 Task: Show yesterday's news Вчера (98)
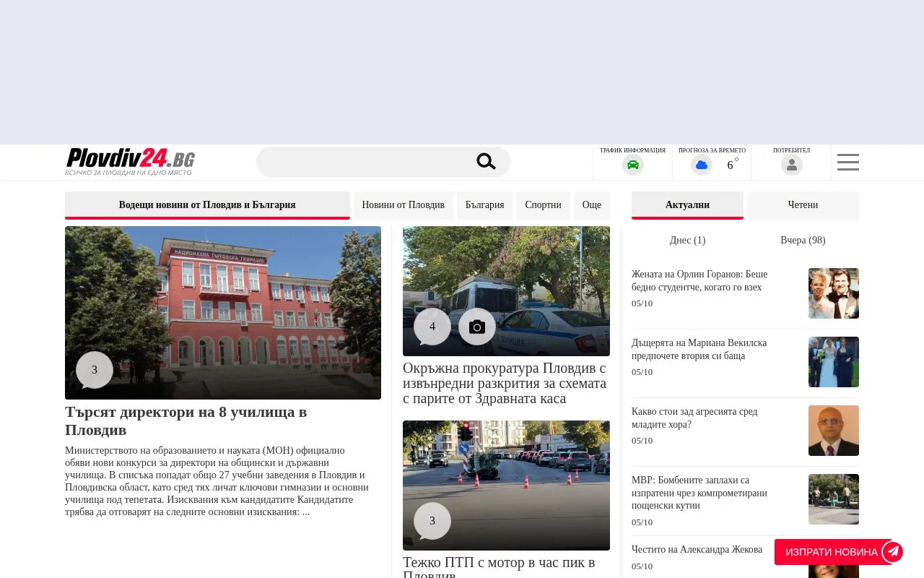[x=803, y=240]
